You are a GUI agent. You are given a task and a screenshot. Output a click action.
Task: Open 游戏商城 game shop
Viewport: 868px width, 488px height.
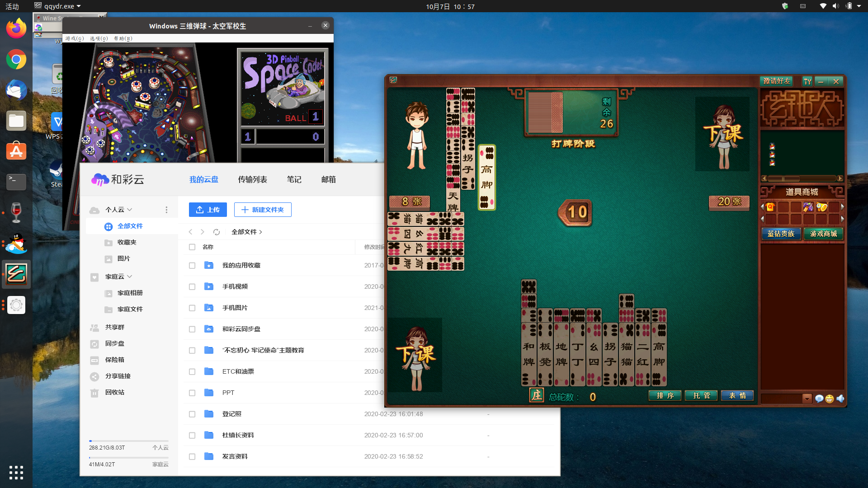click(x=823, y=234)
